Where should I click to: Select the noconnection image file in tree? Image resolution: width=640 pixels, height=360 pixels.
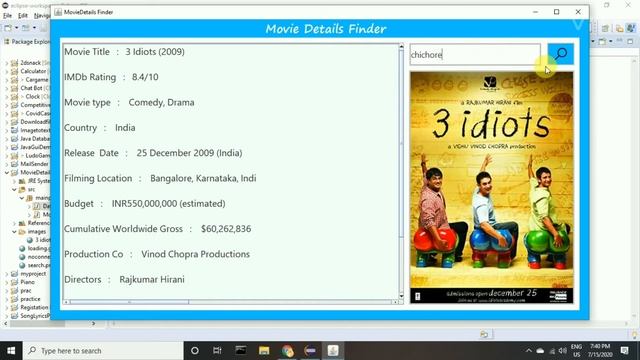(39, 257)
